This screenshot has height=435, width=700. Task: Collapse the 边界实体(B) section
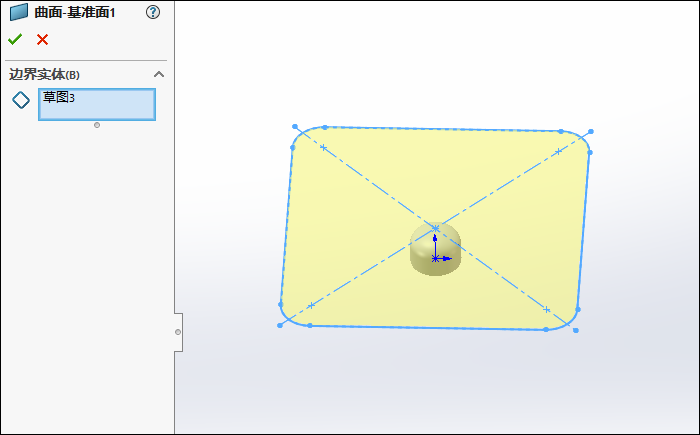(159, 74)
